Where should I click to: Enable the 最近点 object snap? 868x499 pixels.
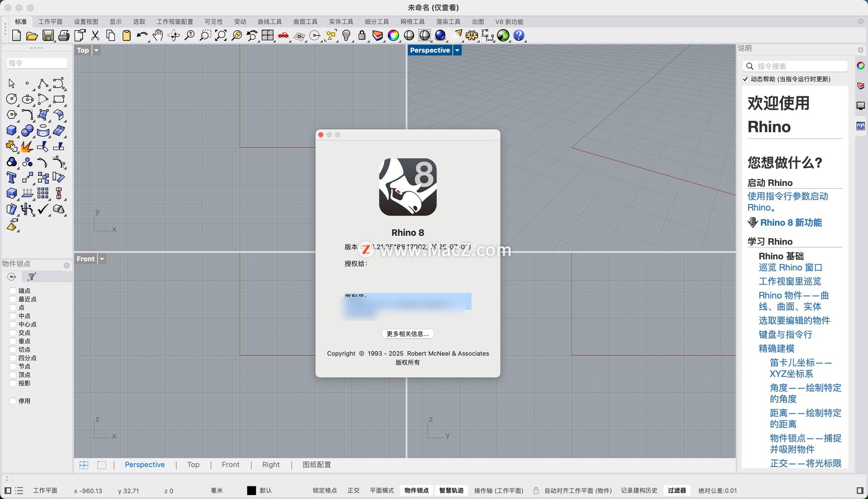pos(13,299)
